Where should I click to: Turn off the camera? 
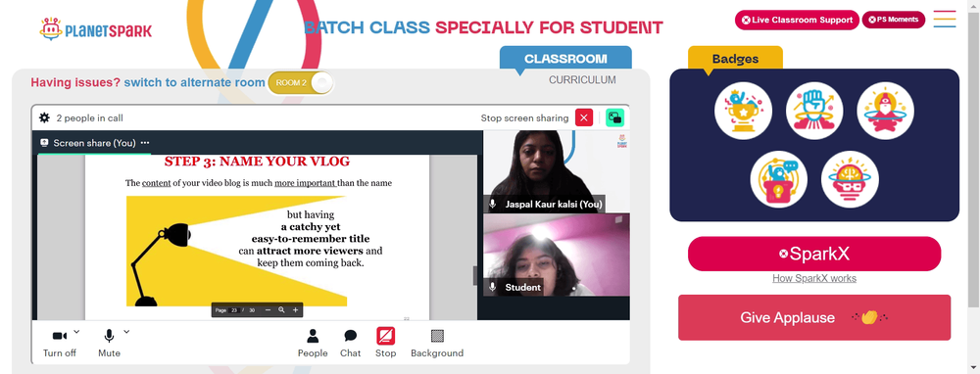(60, 343)
